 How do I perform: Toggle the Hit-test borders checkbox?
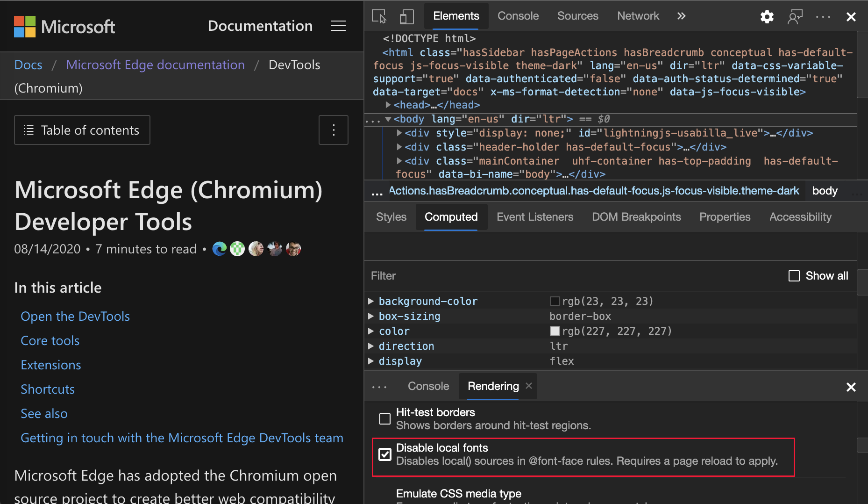(385, 419)
